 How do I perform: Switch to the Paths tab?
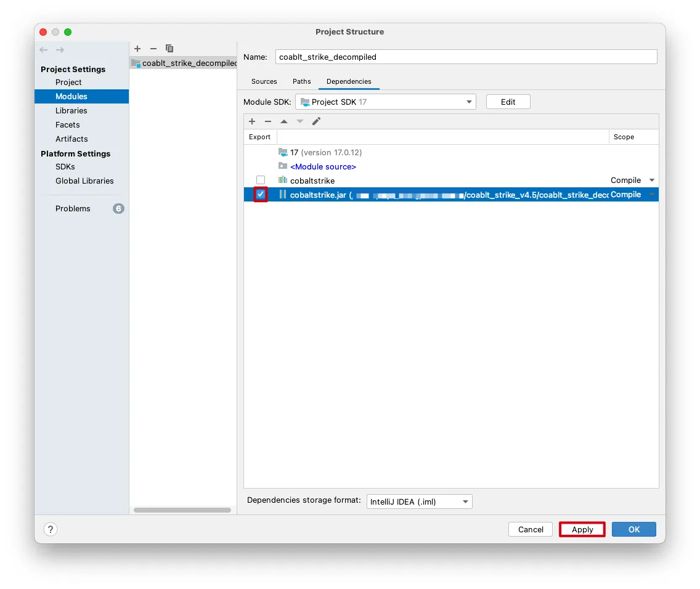coord(302,81)
